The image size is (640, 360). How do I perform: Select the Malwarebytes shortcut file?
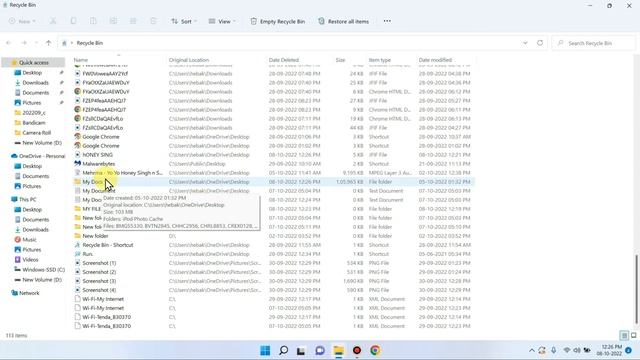click(98, 164)
